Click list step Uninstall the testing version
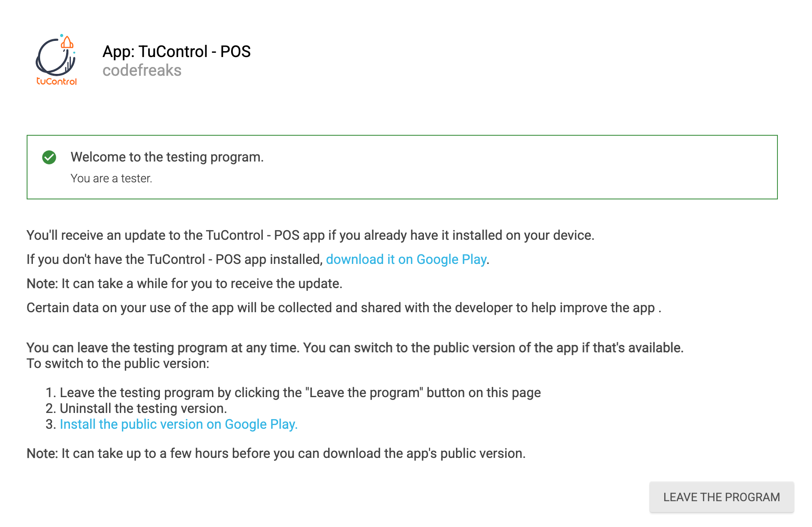Viewport: 812px width, 527px height. coord(136,408)
